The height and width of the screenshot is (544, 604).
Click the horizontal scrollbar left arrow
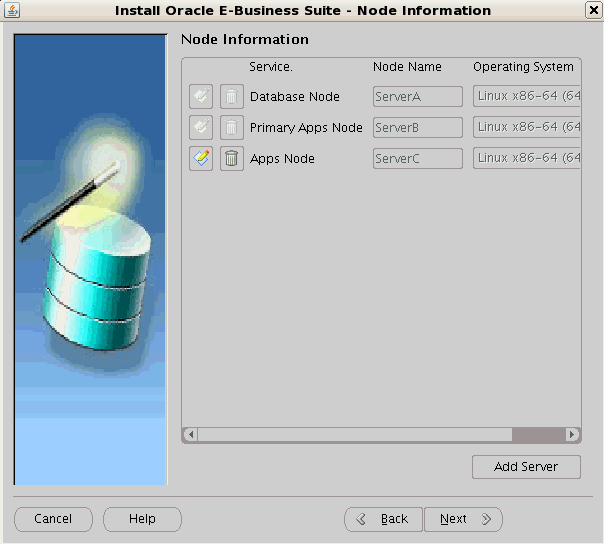[191, 434]
